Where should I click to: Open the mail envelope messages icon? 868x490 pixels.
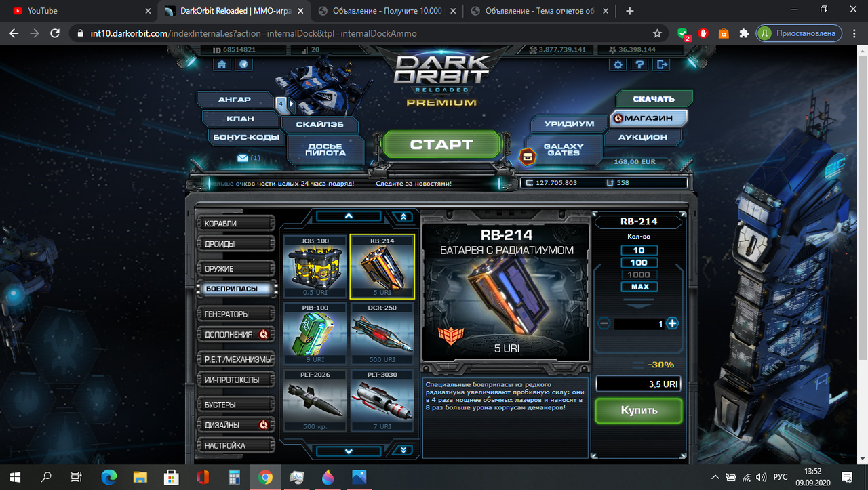(243, 158)
